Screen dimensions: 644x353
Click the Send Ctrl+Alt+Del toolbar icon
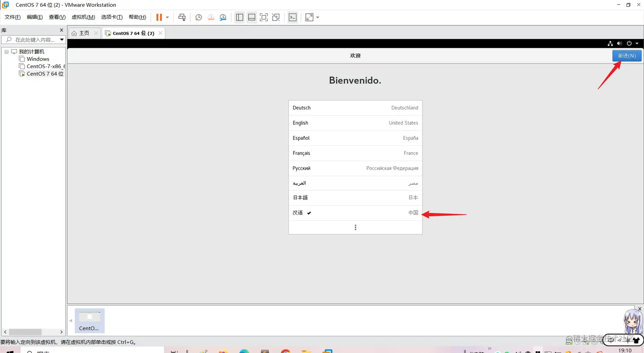click(182, 17)
